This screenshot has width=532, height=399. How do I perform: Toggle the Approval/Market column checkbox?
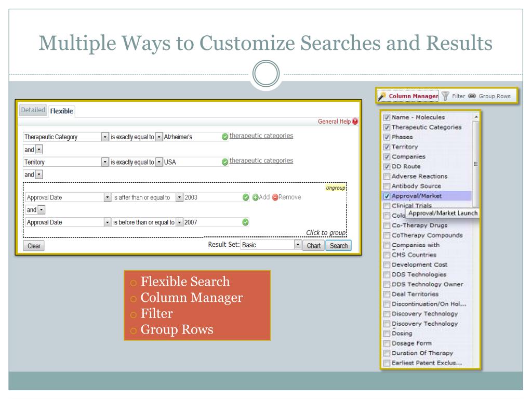coord(387,196)
